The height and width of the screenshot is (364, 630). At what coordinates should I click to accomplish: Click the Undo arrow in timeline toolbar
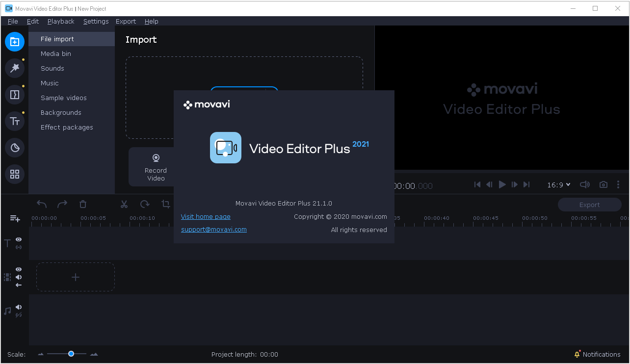tap(42, 205)
